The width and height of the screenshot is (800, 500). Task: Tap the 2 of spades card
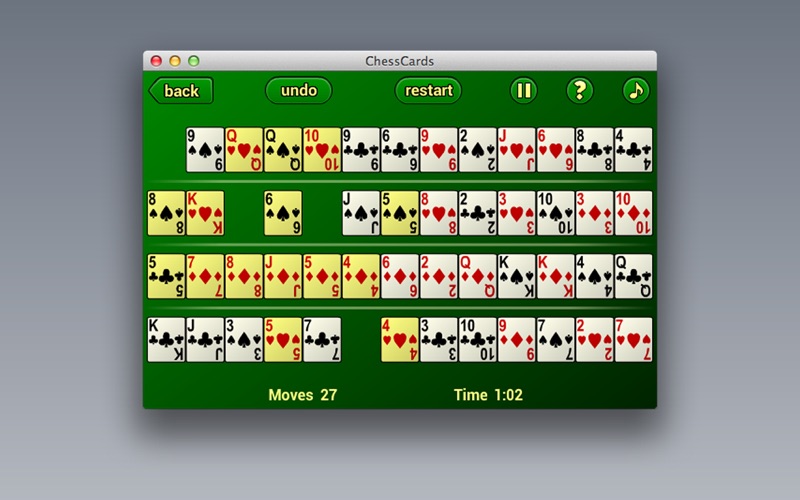tap(478, 149)
